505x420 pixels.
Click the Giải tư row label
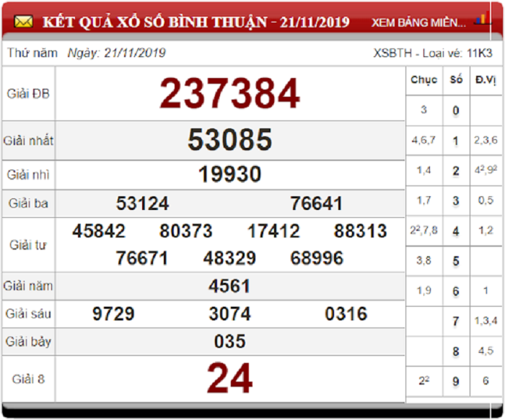28,245
